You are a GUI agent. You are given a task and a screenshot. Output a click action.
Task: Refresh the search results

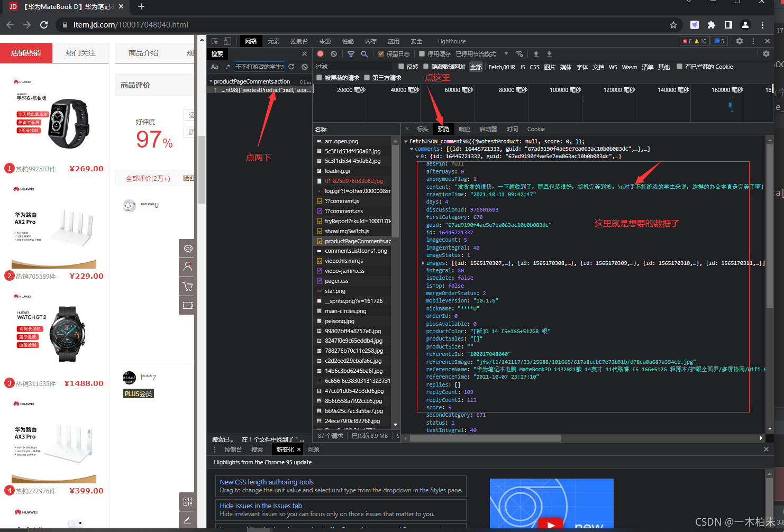[291, 67]
